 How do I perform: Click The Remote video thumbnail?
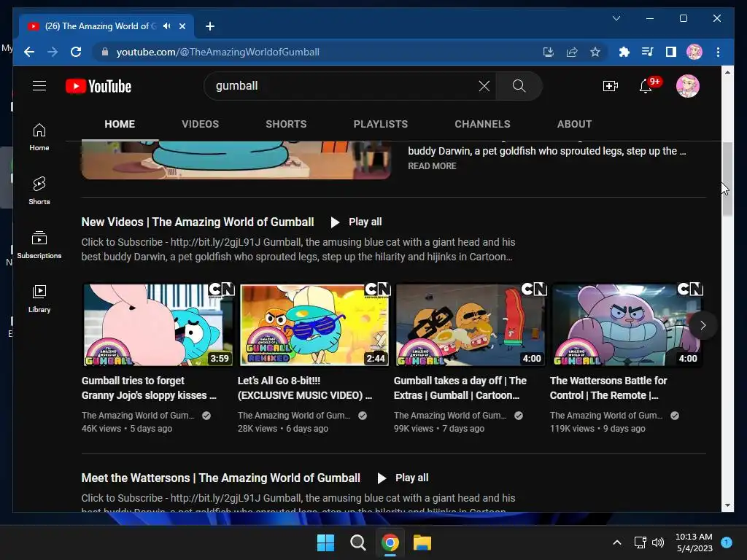click(x=627, y=324)
